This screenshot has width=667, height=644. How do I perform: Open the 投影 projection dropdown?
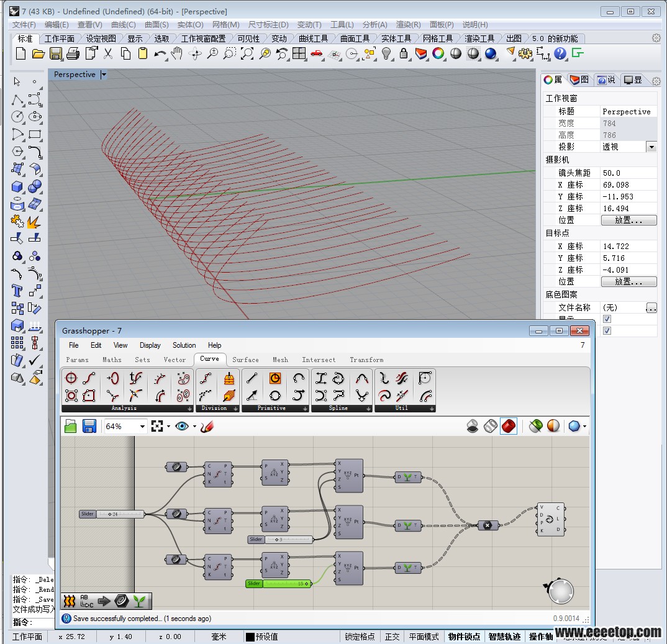(x=651, y=147)
